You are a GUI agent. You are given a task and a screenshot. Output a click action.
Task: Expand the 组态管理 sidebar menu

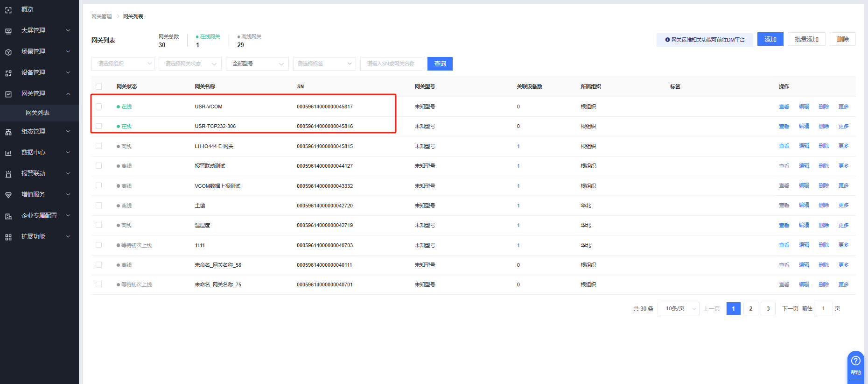tap(39, 132)
